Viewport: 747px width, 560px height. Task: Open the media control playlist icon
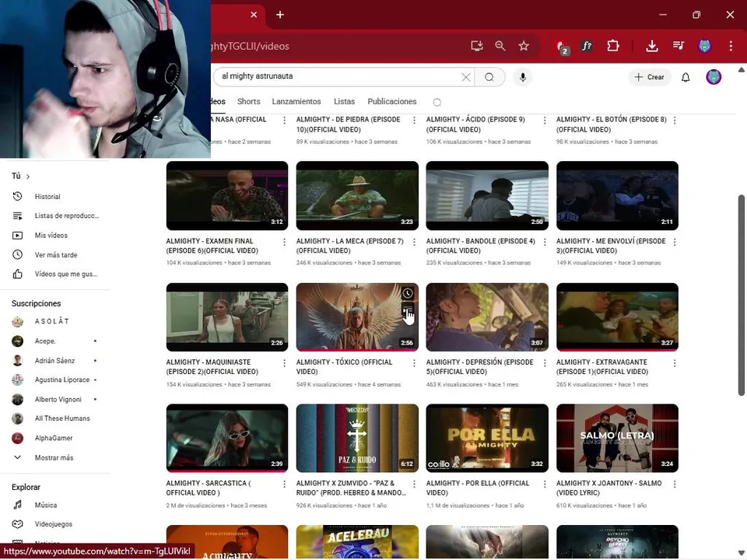click(679, 46)
